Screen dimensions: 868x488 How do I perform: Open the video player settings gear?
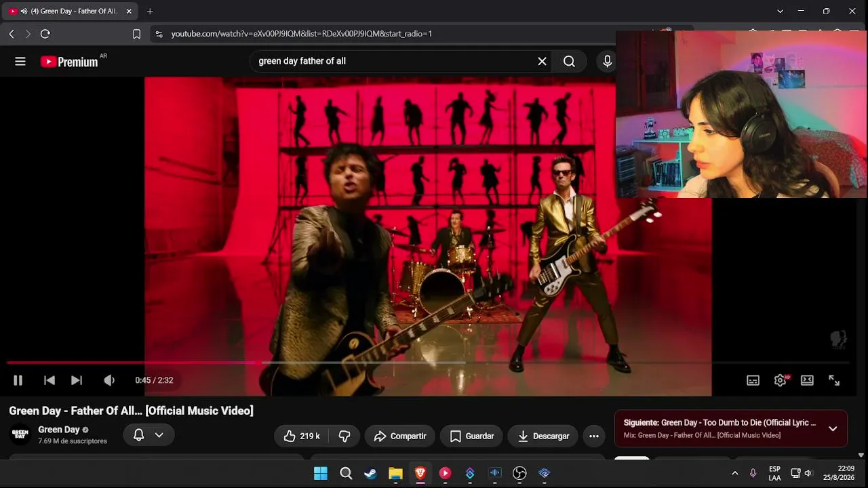780,380
